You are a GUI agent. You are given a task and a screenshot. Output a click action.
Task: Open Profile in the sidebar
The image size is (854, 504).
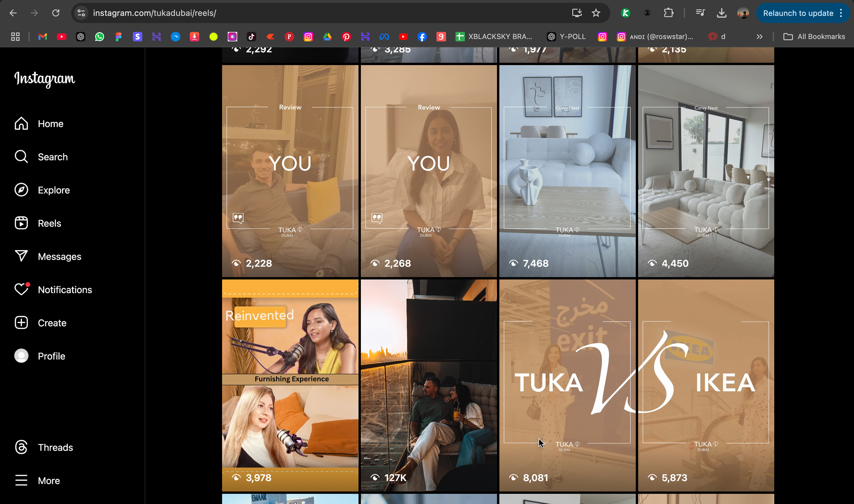tap(40, 356)
